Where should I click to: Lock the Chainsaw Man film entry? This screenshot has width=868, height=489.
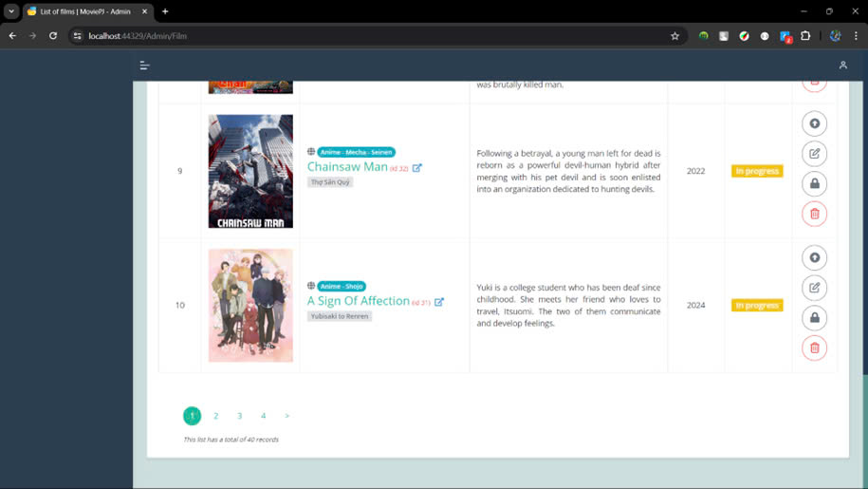point(814,184)
